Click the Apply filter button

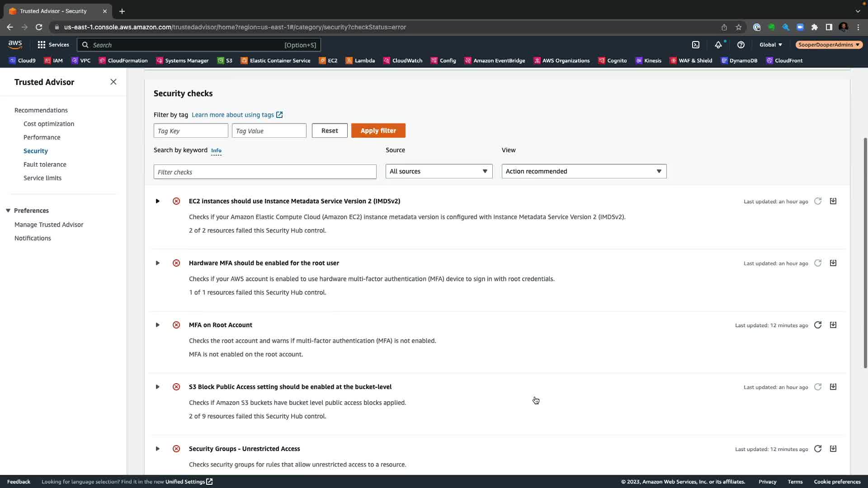click(x=378, y=131)
